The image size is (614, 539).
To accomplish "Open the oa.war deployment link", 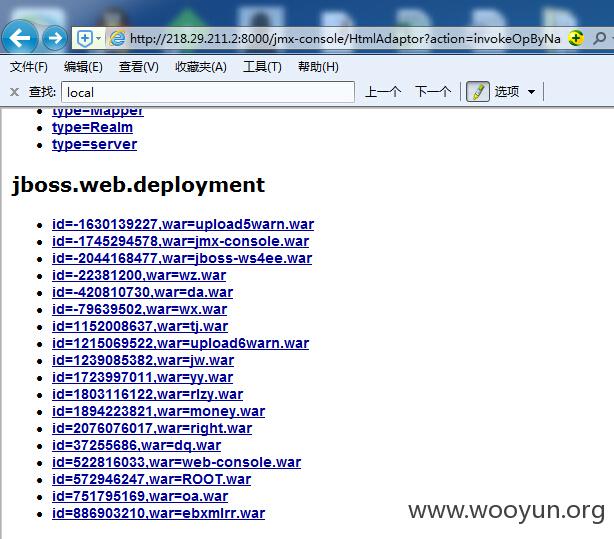I will [140, 497].
